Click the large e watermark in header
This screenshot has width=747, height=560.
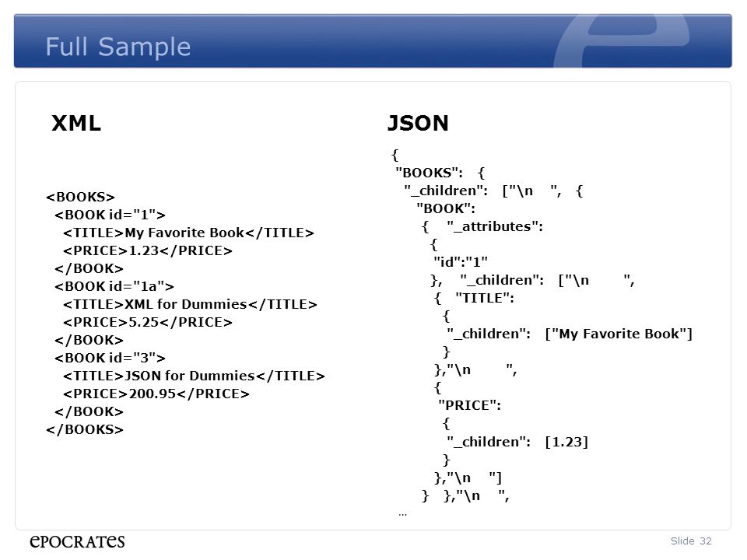pos(622,41)
